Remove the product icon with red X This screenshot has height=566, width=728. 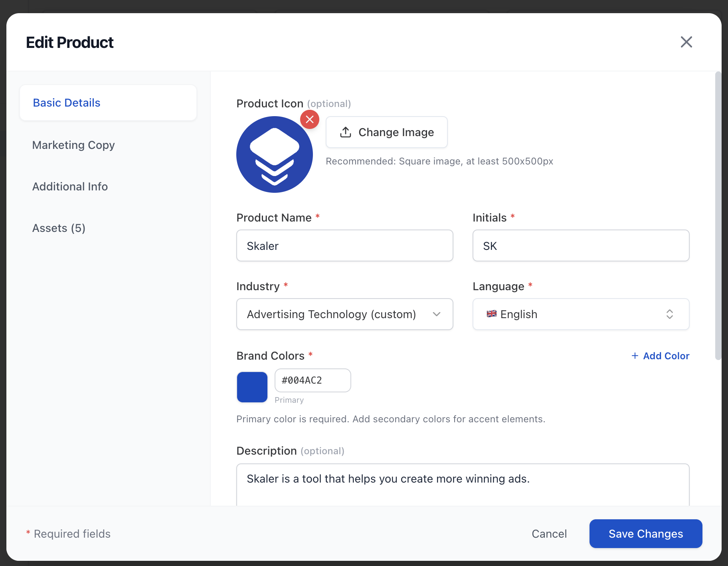click(x=310, y=119)
